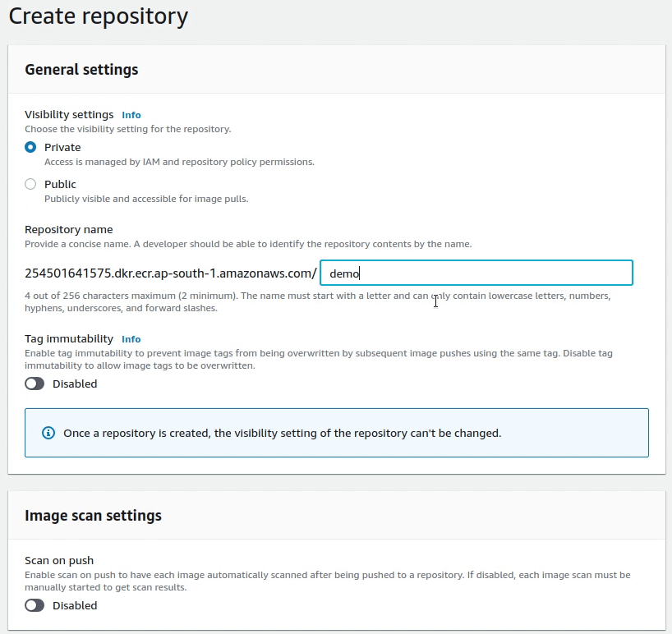Click the Scan on push field label
The image size is (672, 634).
pyautogui.click(x=59, y=561)
